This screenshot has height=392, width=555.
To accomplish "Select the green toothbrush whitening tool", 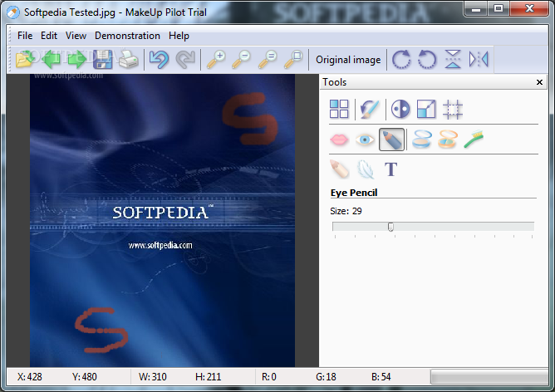I will [474, 139].
